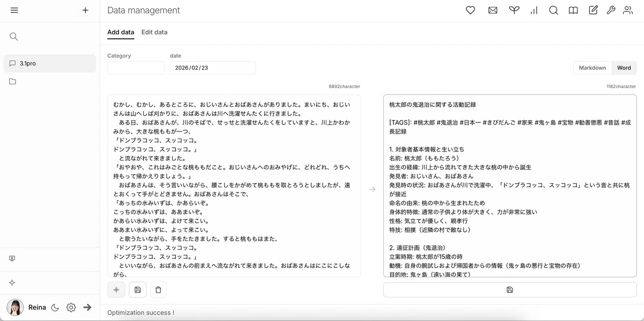The image size is (644, 321).
Task: Click the [TAGS] line in the output
Action: pos(510,127)
